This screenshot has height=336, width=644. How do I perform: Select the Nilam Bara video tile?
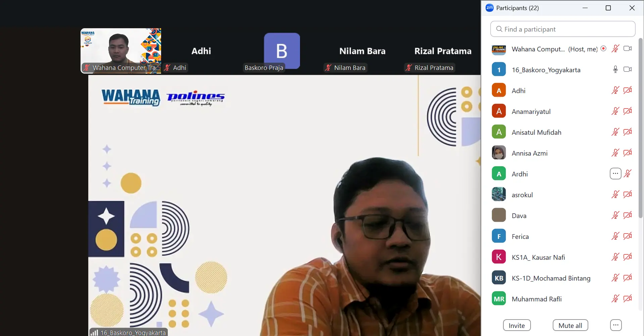[x=362, y=51]
